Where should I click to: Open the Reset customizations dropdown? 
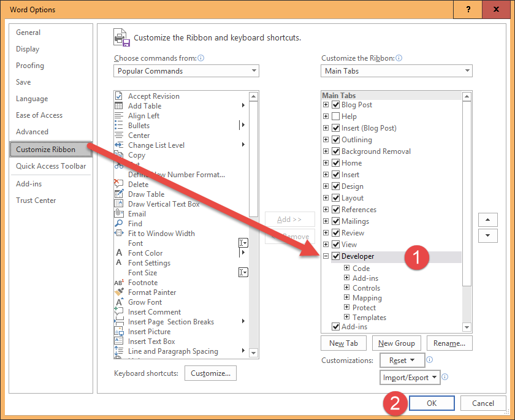point(402,361)
